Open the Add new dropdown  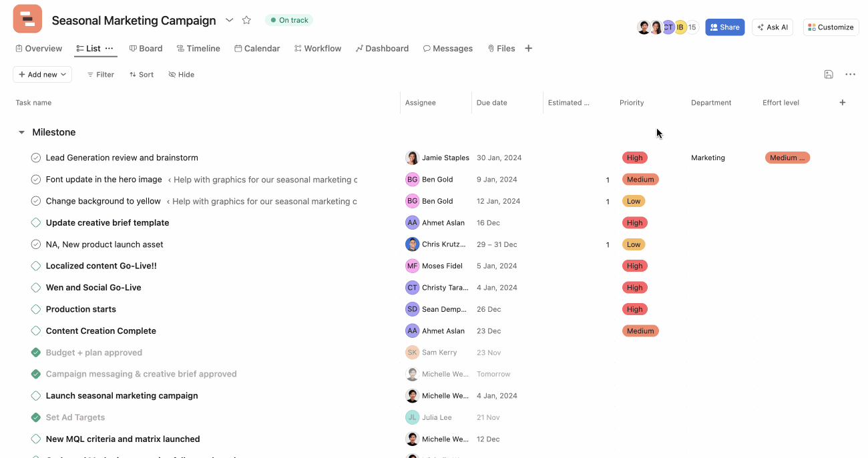(42, 74)
